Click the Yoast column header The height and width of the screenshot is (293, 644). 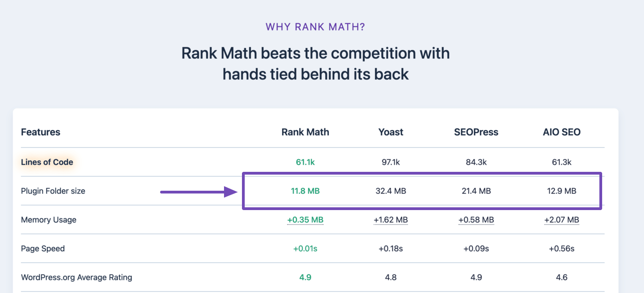(391, 132)
